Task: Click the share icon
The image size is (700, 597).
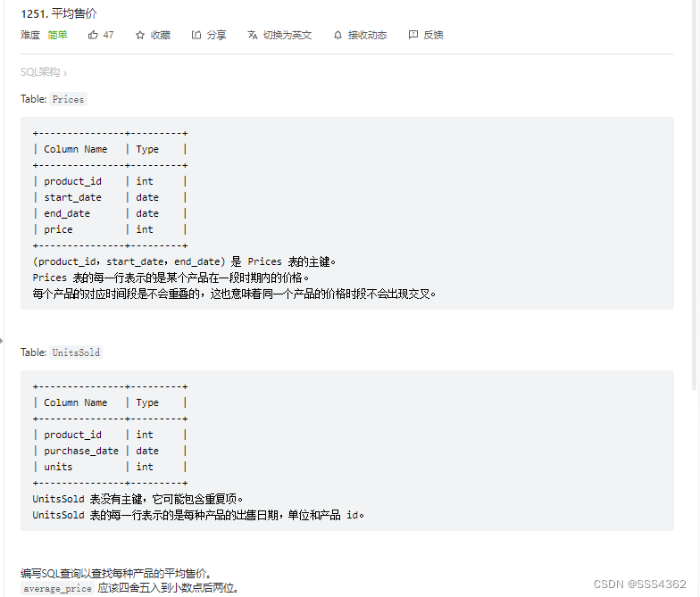Action: coord(196,35)
